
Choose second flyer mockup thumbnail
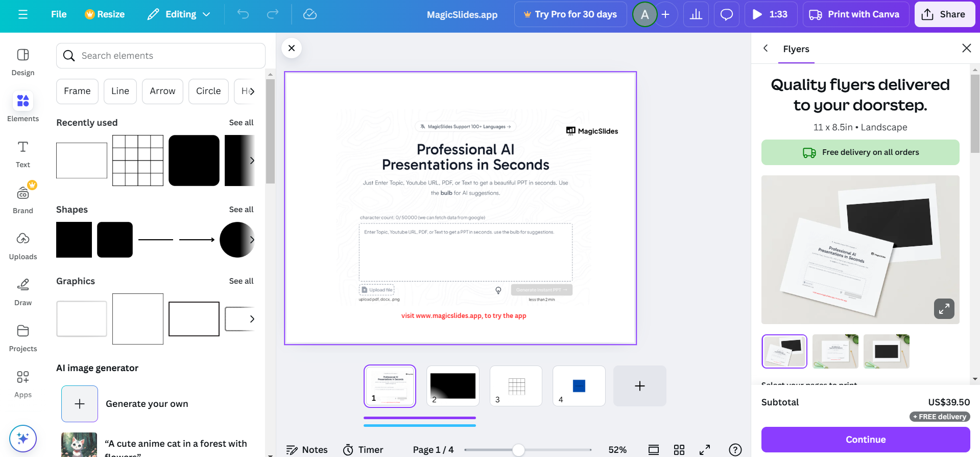pos(835,352)
